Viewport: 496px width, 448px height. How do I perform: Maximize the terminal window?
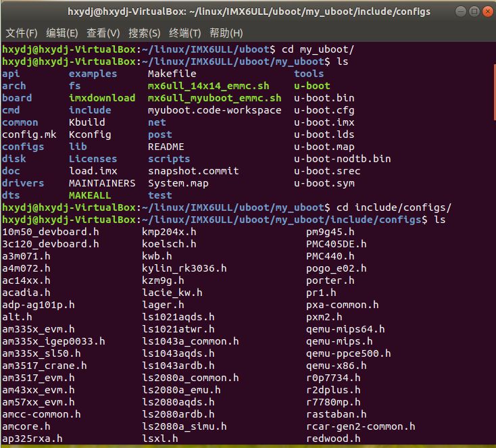tap(474, 11)
